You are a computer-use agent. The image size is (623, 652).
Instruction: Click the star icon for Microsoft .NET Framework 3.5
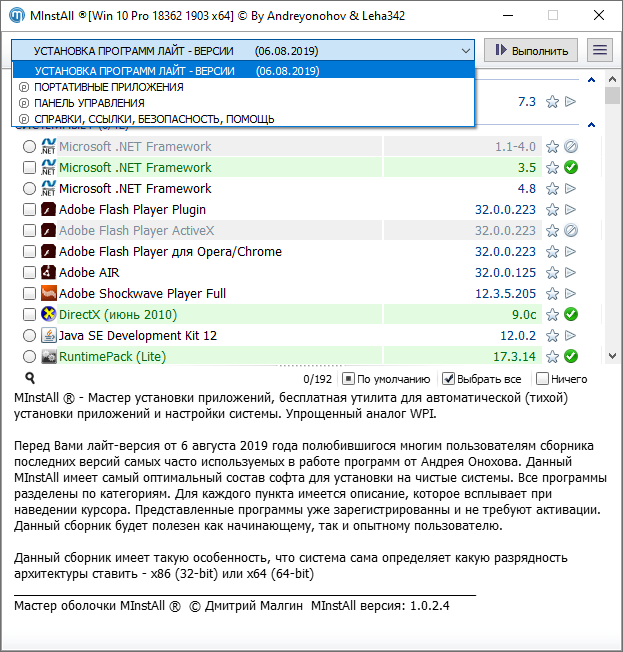coord(552,168)
